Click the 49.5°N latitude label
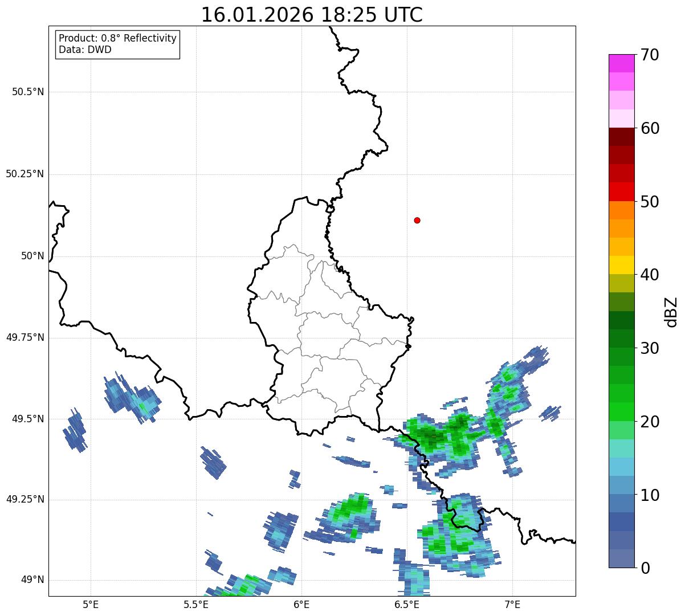This screenshot has height=616, width=685. click(x=28, y=419)
